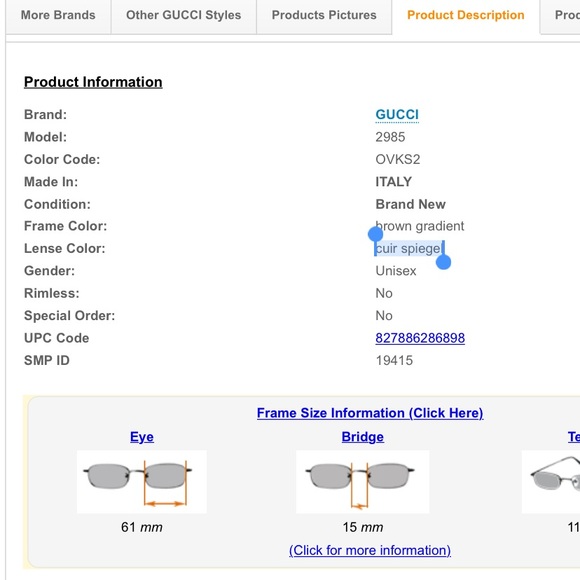Image resolution: width=580 pixels, height=580 pixels.
Task: Tap the 61 mm eye size
Action: coord(142,527)
